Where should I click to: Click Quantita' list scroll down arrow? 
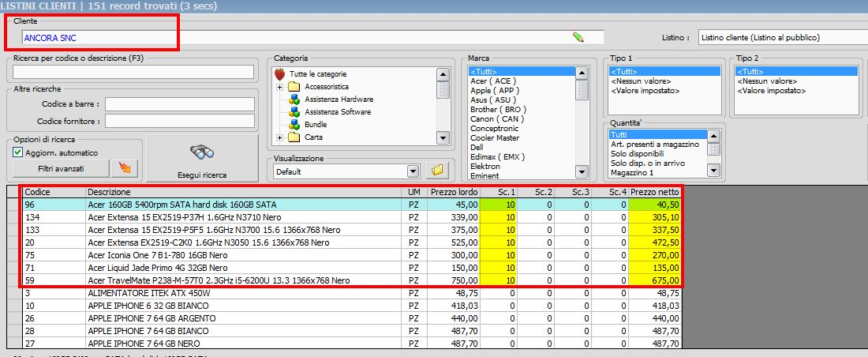point(714,171)
